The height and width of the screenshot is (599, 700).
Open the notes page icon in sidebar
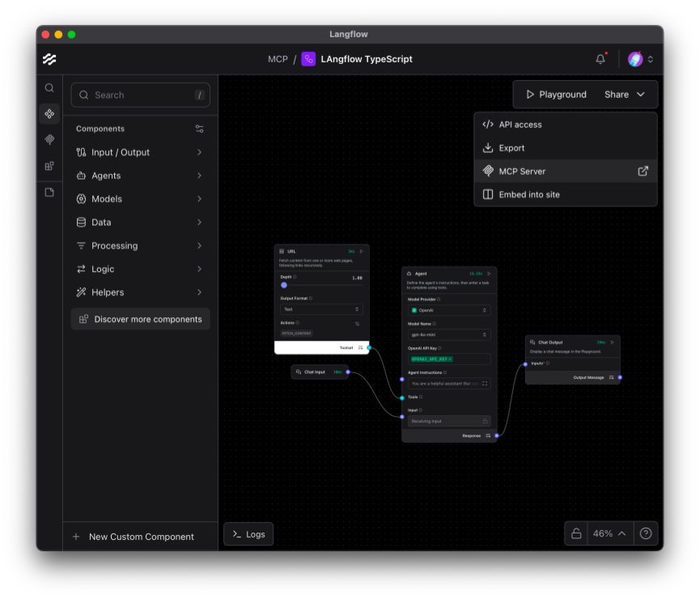(x=49, y=192)
